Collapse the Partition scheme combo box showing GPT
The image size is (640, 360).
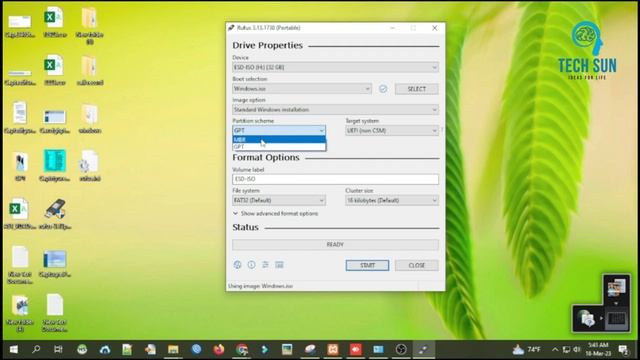click(279, 130)
